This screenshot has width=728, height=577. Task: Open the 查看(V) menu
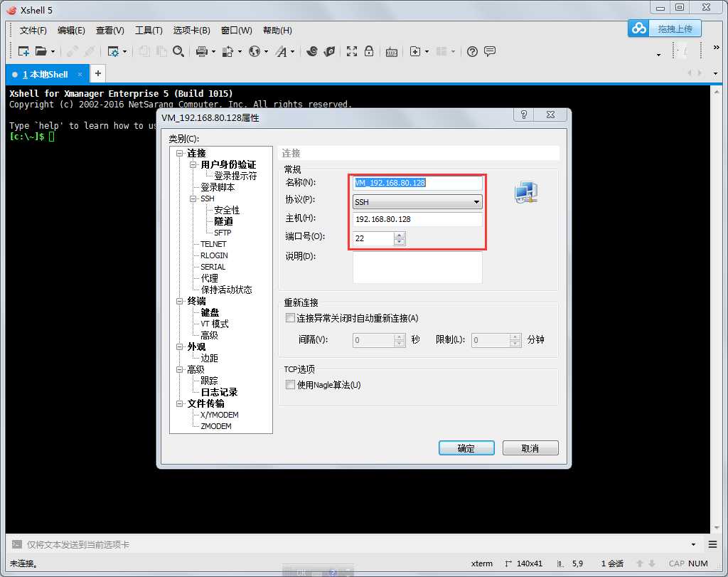[110, 30]
